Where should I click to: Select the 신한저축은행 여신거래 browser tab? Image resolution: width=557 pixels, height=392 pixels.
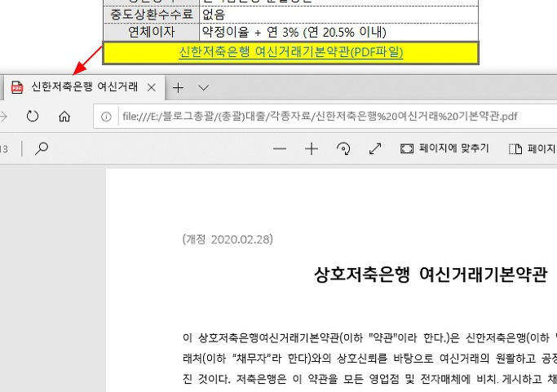84,87
